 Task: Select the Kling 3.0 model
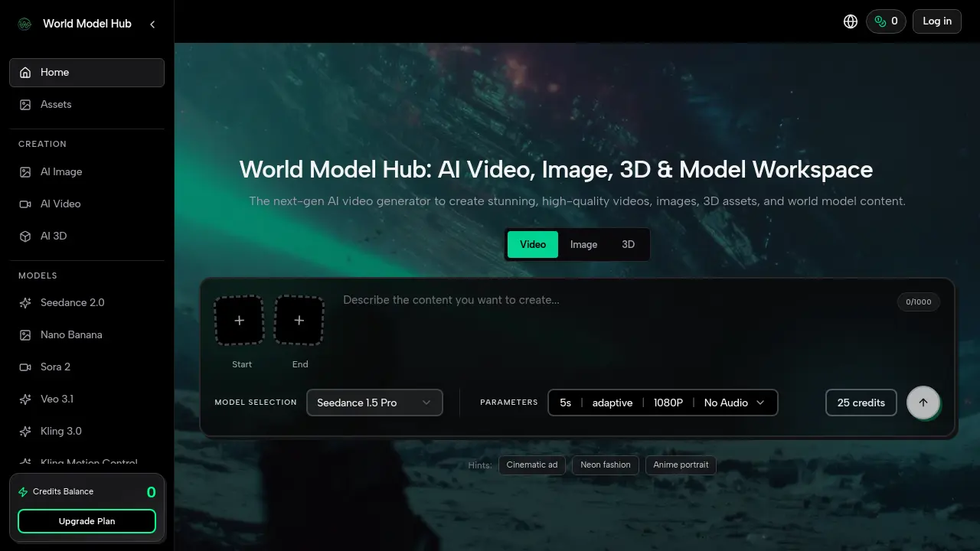click(x=87, y=432)
